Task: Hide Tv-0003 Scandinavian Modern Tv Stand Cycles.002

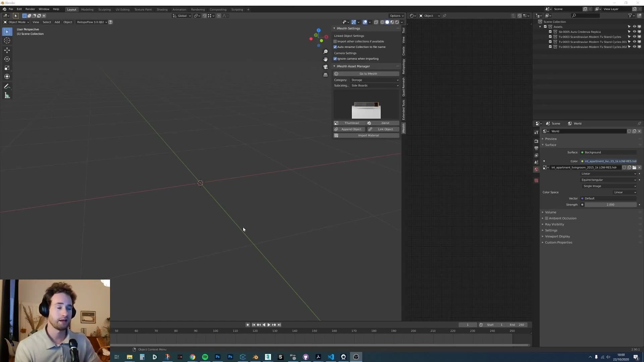Action: [634, 47]
